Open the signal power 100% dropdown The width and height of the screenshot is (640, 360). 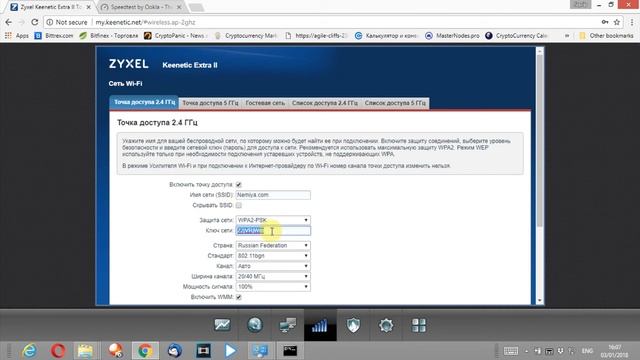[x=273, y=287]
